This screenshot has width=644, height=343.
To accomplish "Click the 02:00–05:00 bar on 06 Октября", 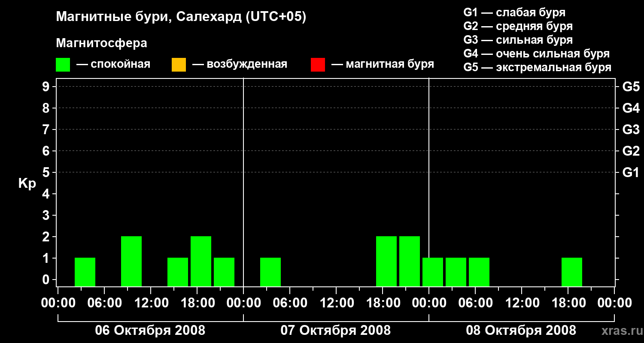I will click(85, 272).
